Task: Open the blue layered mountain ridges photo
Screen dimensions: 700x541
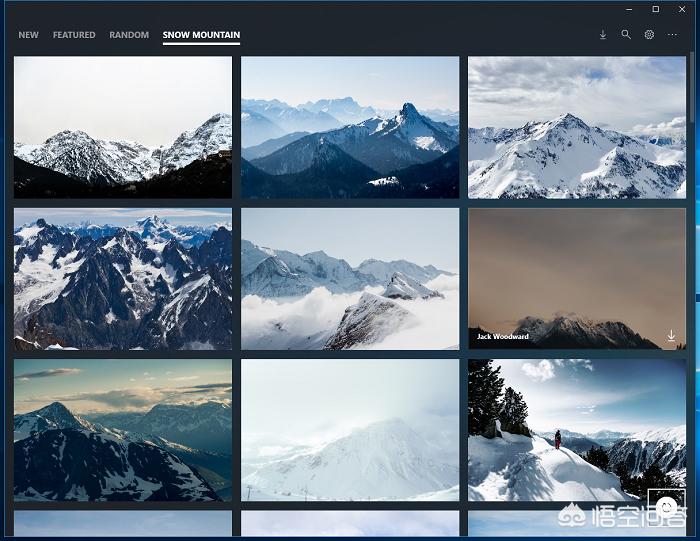Action: click(350, 127)
